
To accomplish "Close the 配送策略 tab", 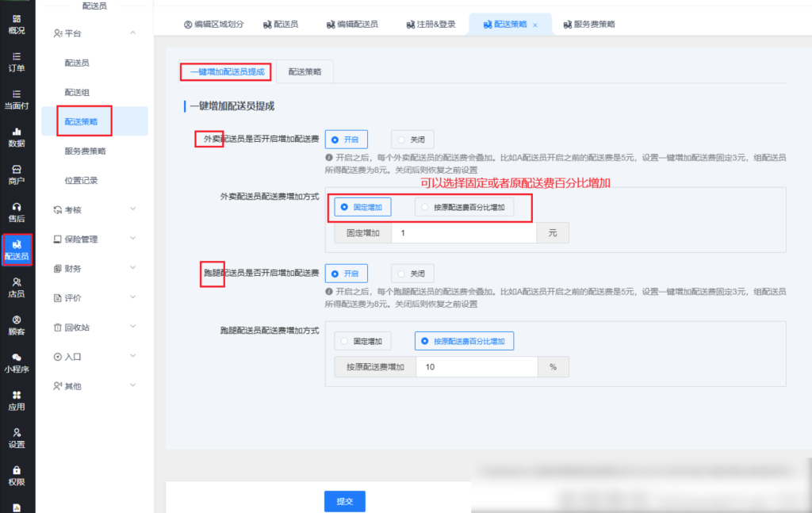I will 535,25.
